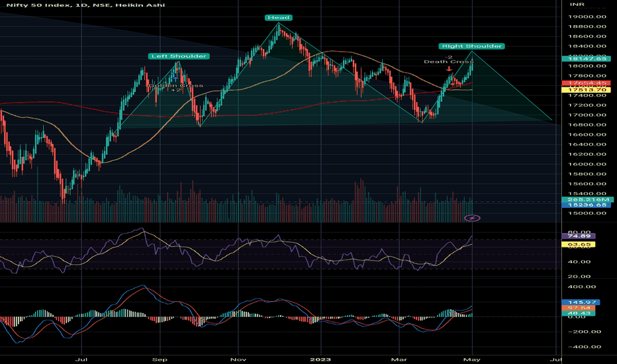This screenshot has height=364, width=617.
Task: Click the '2023' time axis label
Action: [320, 359]
